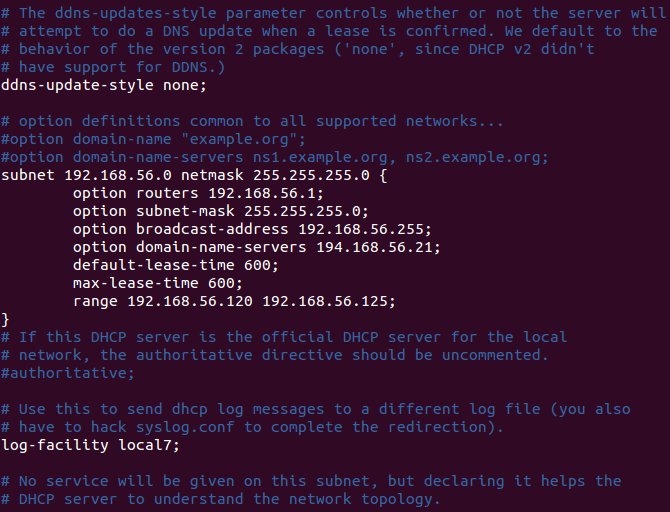Place cursor on subnet 192.168.56.0 line
The width and height of the screenshot is (670, 512).
coord(194,175)
